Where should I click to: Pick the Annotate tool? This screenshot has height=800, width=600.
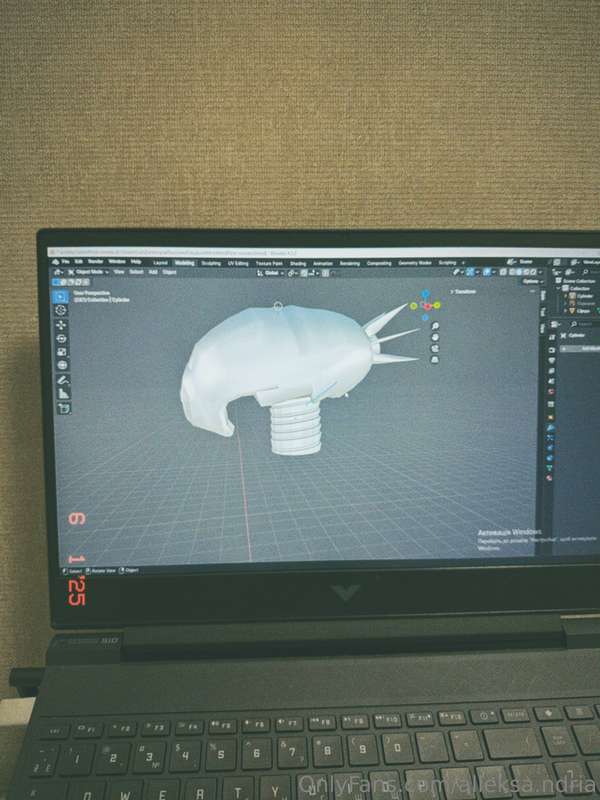point(63,379)
